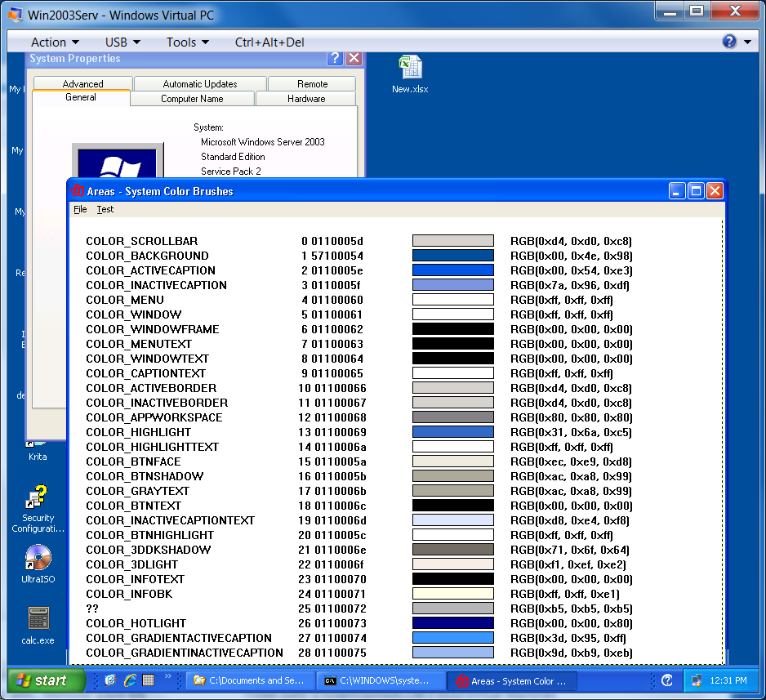This screenshot has height=700, width=766.
Task: Click Areas - System Color taskbar button
Action: coord(512,680)
